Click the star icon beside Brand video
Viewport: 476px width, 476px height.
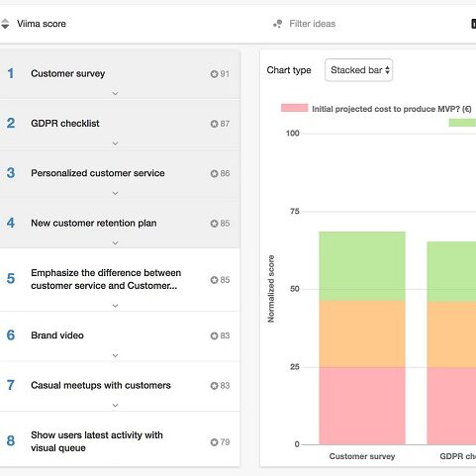tap(214, 335)
